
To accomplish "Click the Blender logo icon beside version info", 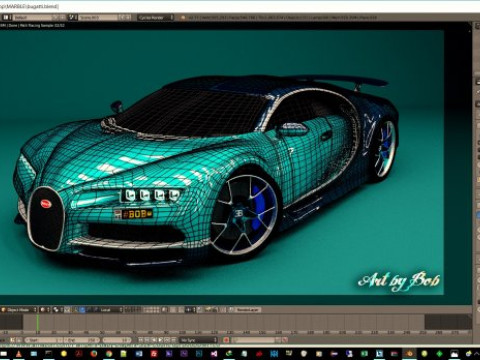I will (x=183, y=17).
